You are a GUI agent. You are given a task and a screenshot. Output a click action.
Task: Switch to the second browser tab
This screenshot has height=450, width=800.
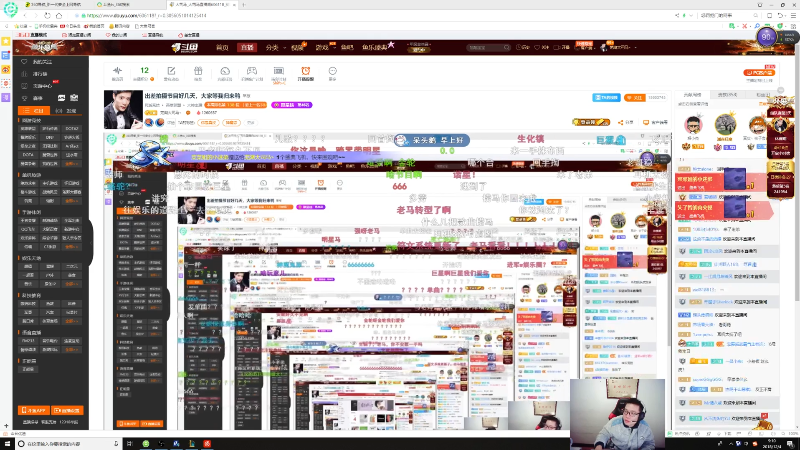click(x=128, y=4)
